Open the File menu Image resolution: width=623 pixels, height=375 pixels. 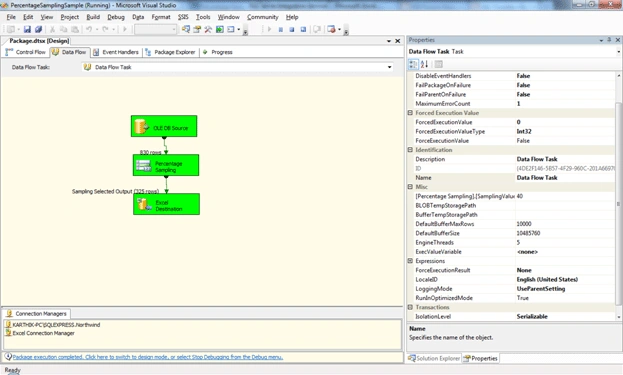11,17
